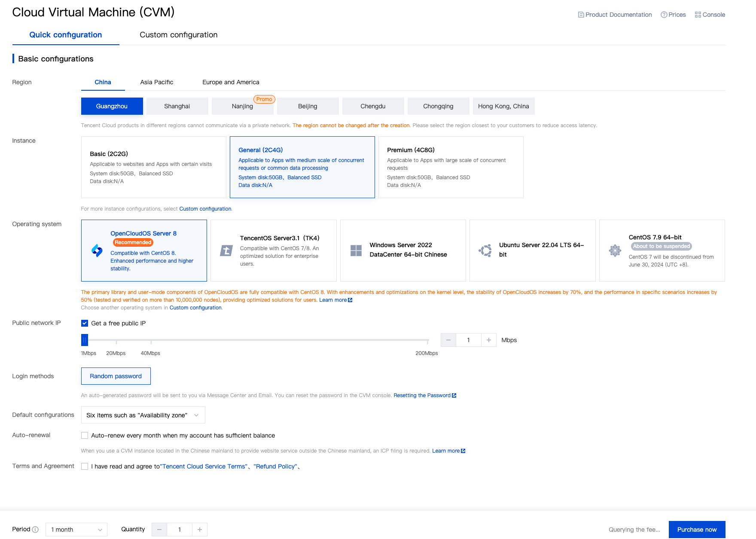Click external link icon after ICP filing Learn more
756x539 pixels.
pyautogui.click(x=463, y=451)
